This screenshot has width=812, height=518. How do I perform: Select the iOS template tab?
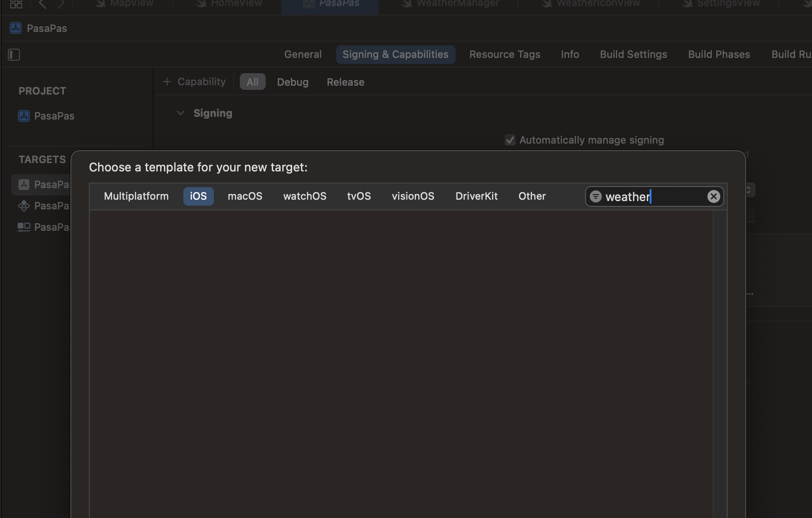pos(198,196)
